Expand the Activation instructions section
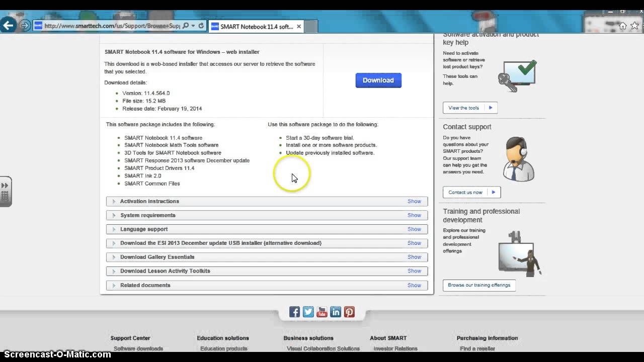The image size is (644, 362). pos(267,201)
